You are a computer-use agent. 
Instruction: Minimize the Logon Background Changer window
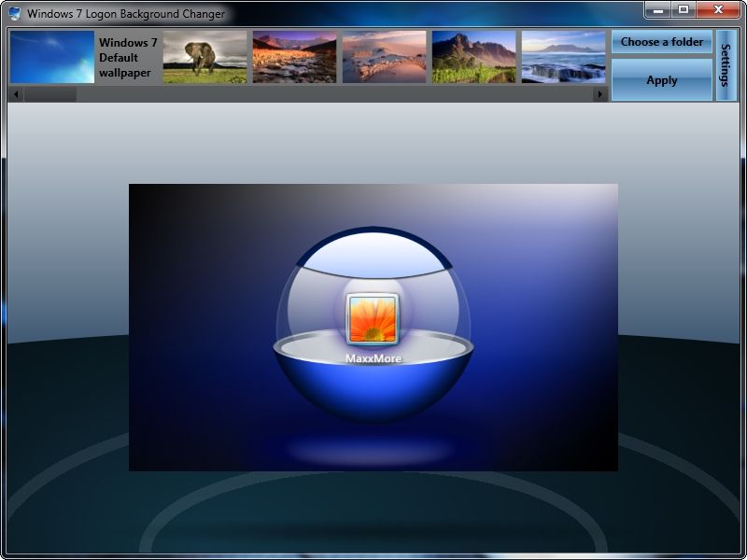pyautogui.click(x=658, y=10)
